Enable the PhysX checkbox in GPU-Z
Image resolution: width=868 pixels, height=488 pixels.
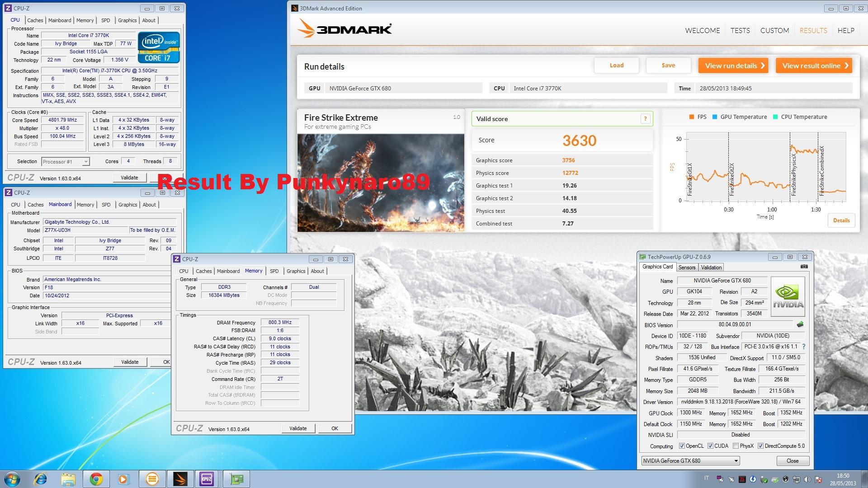(x=736, y=446)
